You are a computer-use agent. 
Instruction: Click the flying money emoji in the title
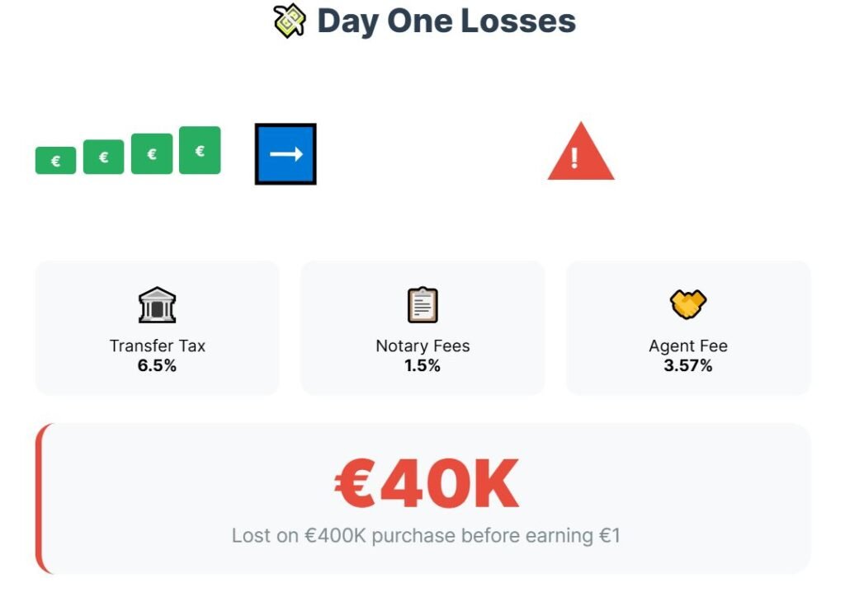[290, 21]
